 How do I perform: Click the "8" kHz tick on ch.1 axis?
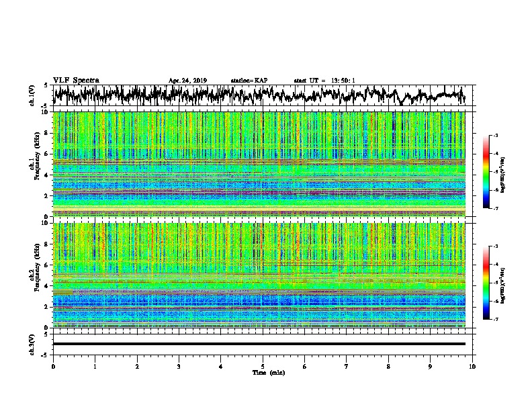point(47,133)
